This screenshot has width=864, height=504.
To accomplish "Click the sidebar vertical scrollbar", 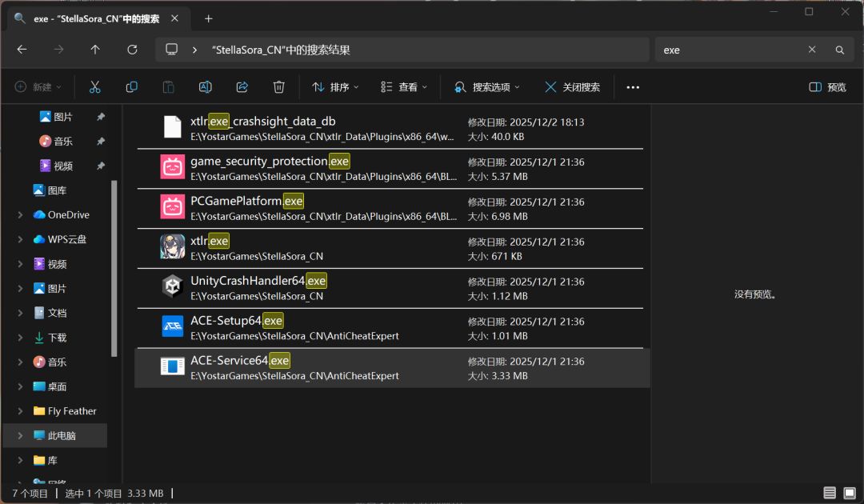I will click(x=114, y=268).
